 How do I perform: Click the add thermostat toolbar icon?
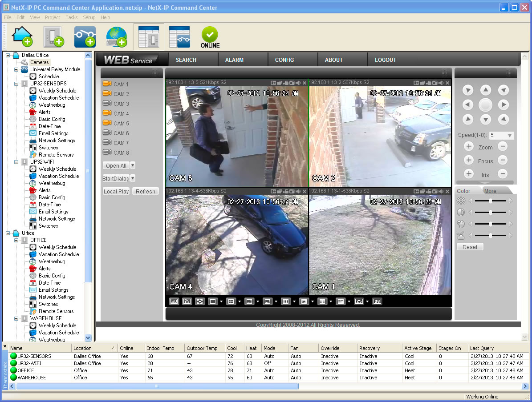(53, 36)
